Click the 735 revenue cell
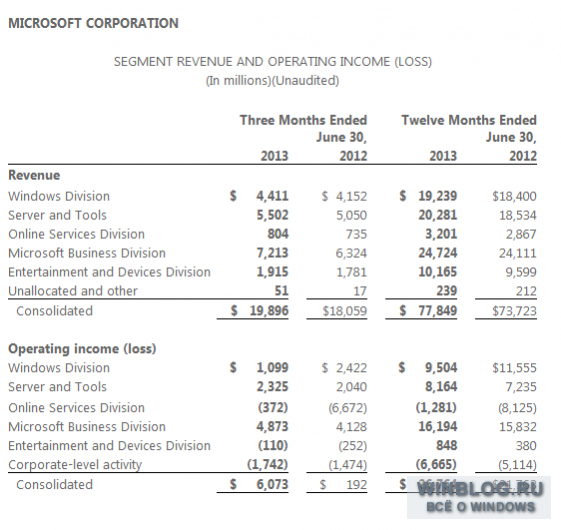 tap(356, 234)
